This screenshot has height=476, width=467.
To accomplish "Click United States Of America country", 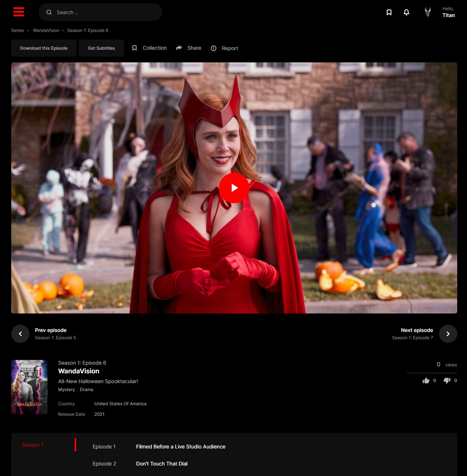I will click(x=120, y=404).
